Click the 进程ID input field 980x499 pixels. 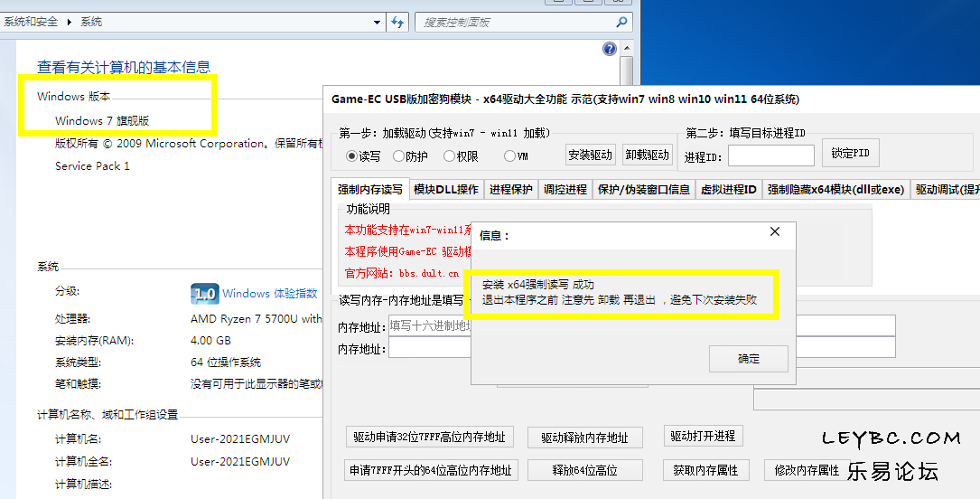771,155
